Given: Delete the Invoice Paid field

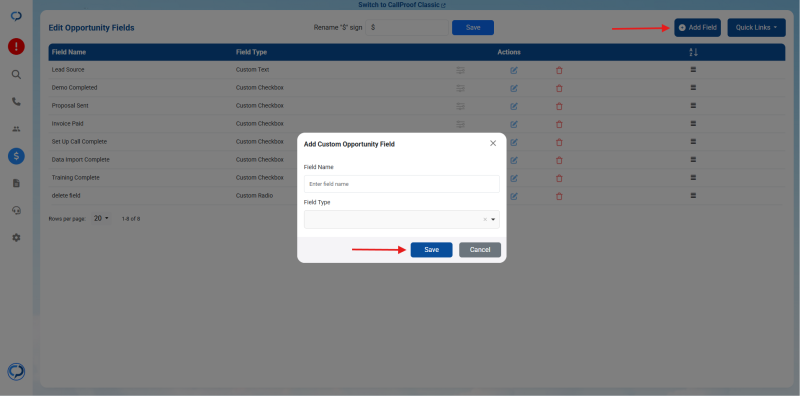Looking at the screenshot, I should pyautogui.click(x=559, y=124).
